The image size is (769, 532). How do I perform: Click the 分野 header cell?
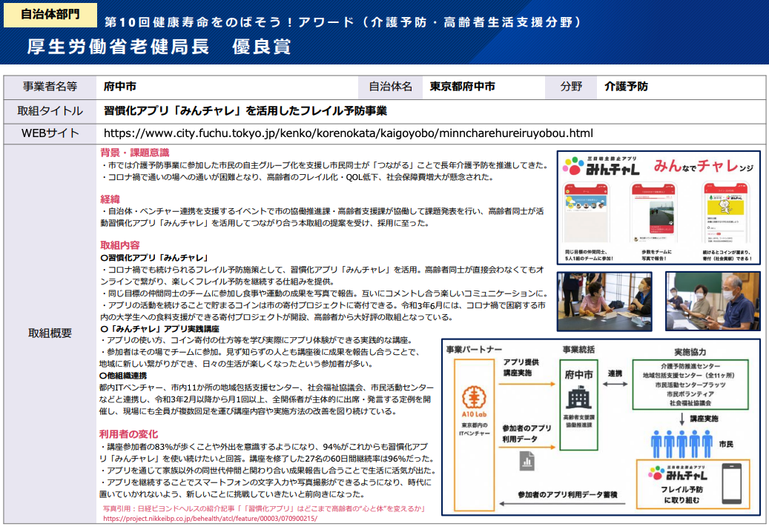tap(571, 87)
